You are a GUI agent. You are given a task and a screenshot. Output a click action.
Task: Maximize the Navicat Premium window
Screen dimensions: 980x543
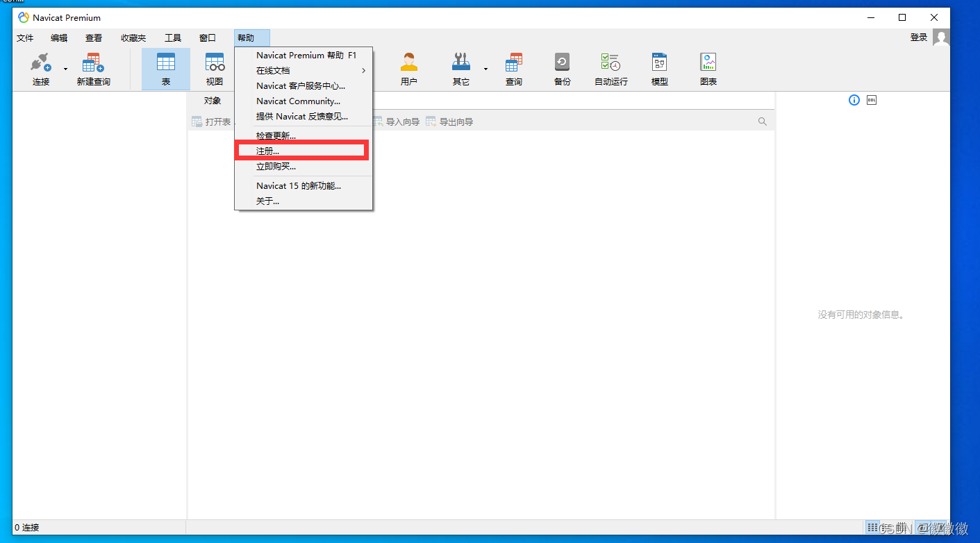coord(902,17)
